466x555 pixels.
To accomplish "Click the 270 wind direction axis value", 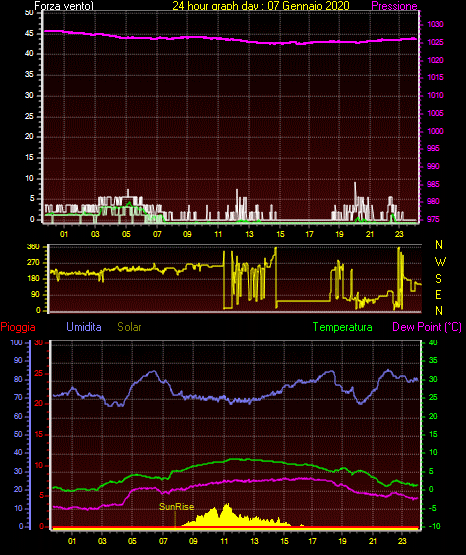I will point(33,263).
